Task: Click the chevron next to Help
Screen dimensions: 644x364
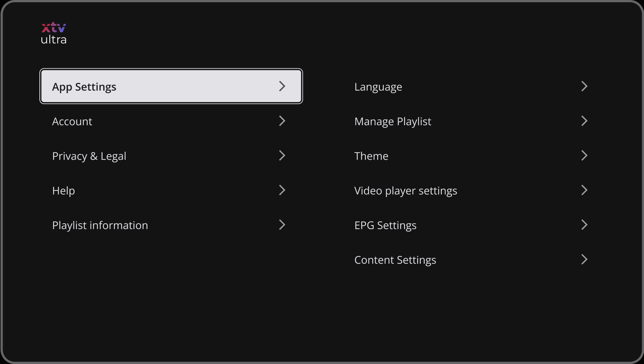Action: (x=282, y=190)
